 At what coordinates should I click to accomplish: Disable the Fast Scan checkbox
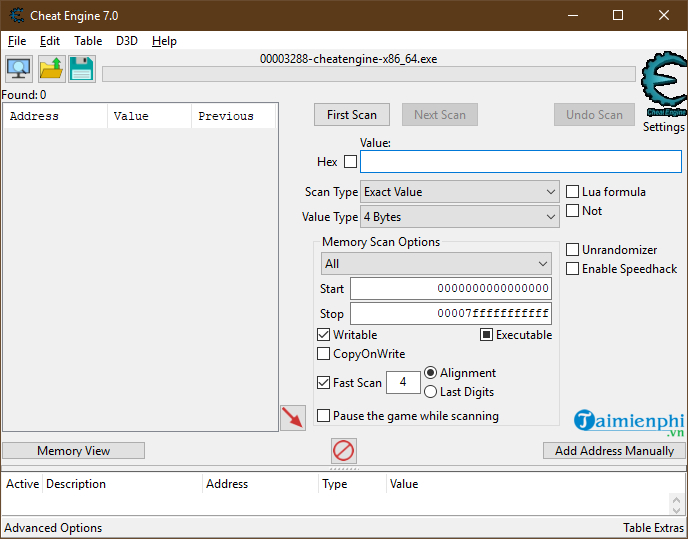pos(323,382)
